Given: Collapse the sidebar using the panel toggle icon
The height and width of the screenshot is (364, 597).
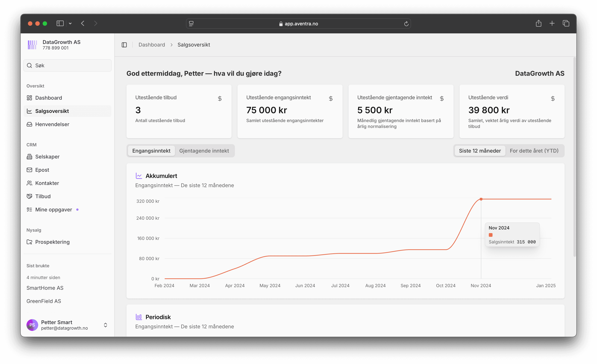Looking at the screenshot, I should [124, 45].
